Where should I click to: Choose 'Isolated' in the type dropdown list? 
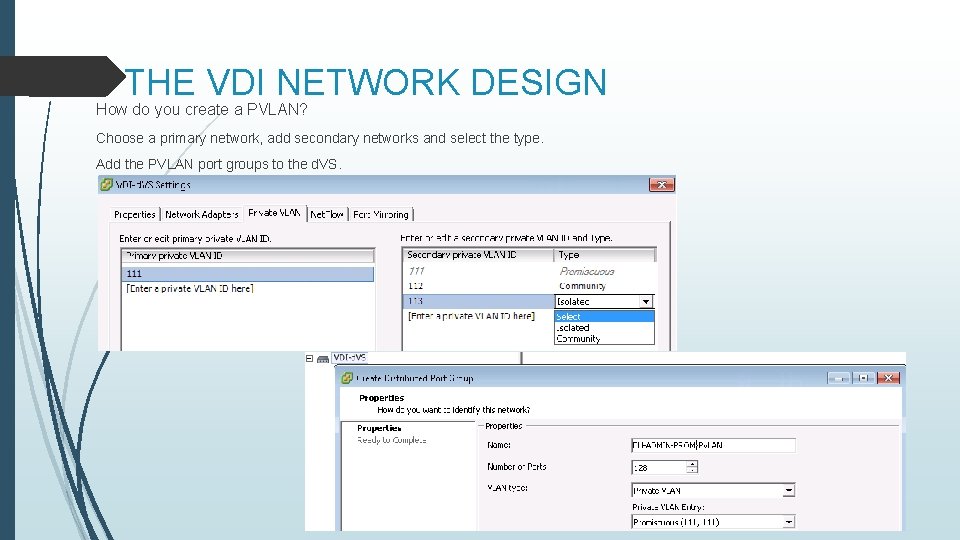click(x=604, y=328)
